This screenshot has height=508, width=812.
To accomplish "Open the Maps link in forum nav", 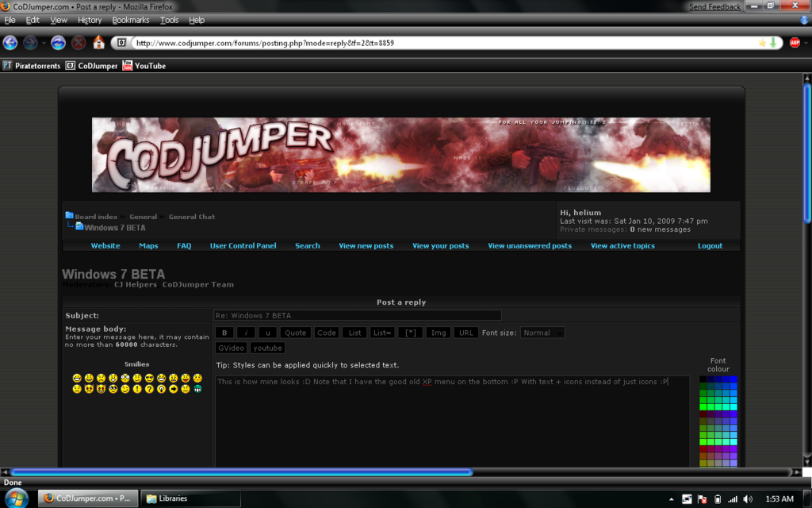I will pyautogui.click(x=148, y=246).
